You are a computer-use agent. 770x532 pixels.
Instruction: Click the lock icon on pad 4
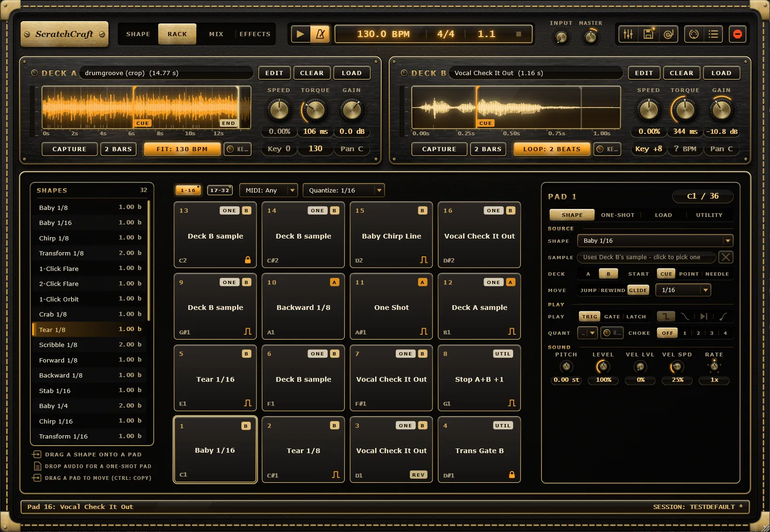point(512,475)
